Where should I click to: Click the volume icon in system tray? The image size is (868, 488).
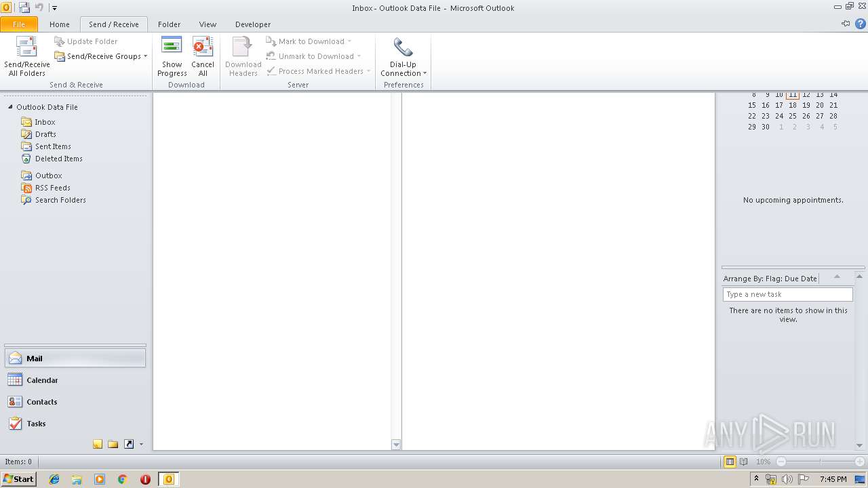(787, 479)
